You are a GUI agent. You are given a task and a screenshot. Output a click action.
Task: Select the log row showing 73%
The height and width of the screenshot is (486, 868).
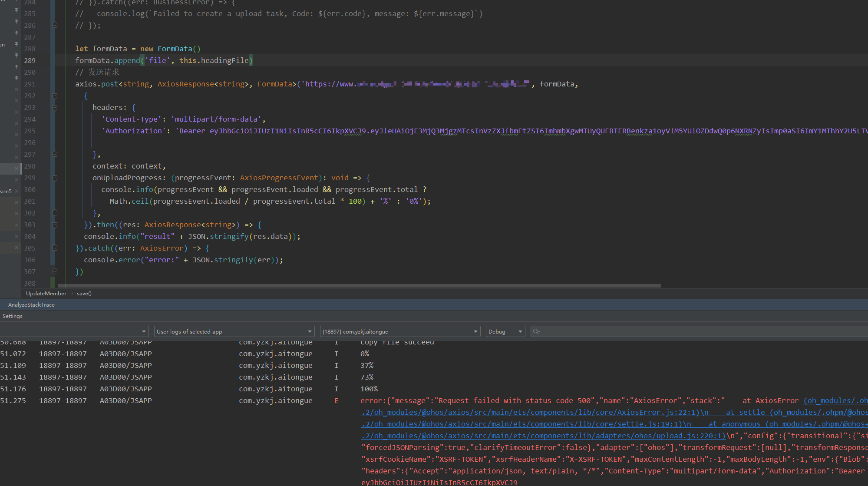(434, 377)
